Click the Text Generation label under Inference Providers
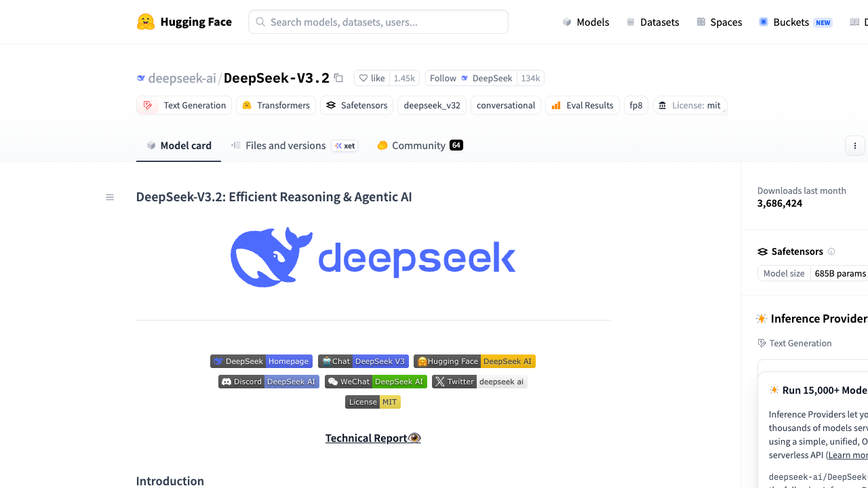This screenshot has width=868, height=488. pyautogui.click(x=800, y=343)
